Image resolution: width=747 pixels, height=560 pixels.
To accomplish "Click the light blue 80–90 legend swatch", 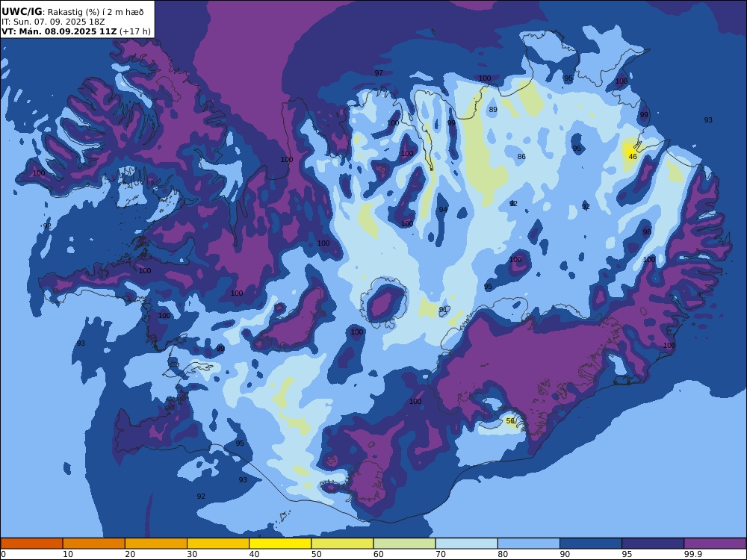I will pyautogui.click(x=529, y=544).
